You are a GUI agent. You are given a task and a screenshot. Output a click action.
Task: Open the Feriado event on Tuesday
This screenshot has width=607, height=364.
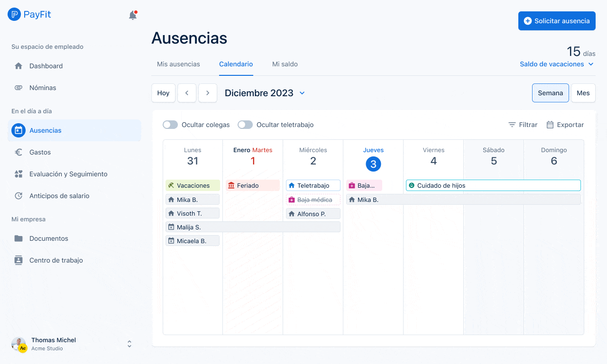(x=253, y=185)
